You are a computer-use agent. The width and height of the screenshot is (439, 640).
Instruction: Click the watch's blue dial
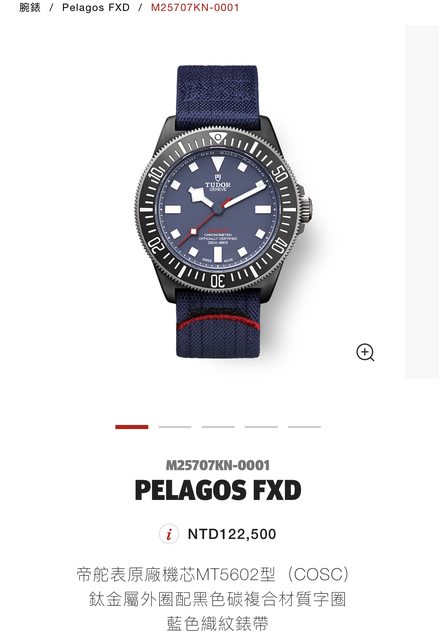tap(218, 210)
